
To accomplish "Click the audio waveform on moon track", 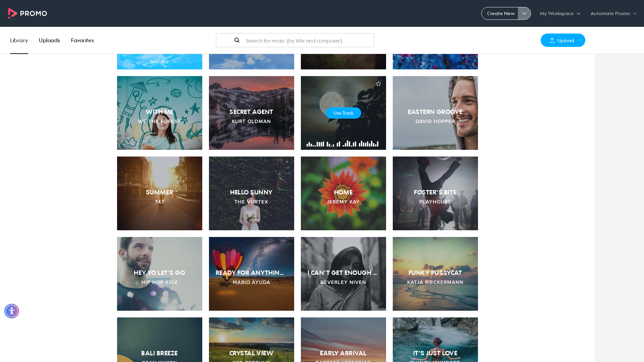I will pos(342,144).
